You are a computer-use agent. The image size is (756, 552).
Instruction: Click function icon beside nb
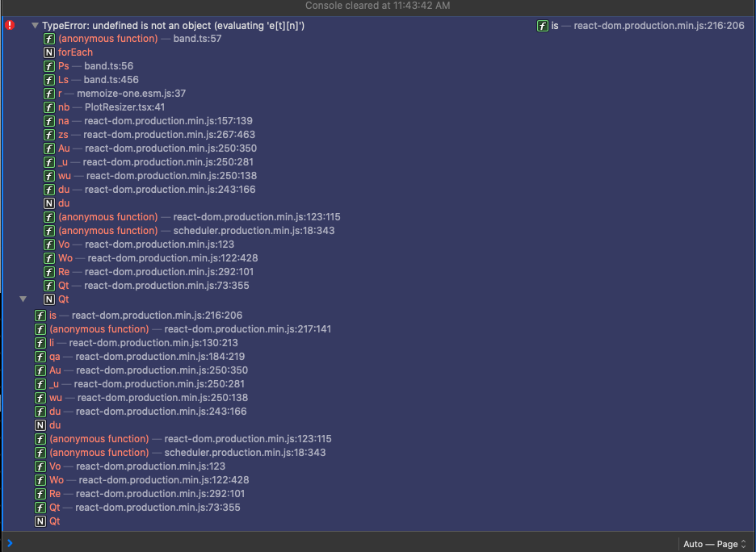[x=48, y=107]
